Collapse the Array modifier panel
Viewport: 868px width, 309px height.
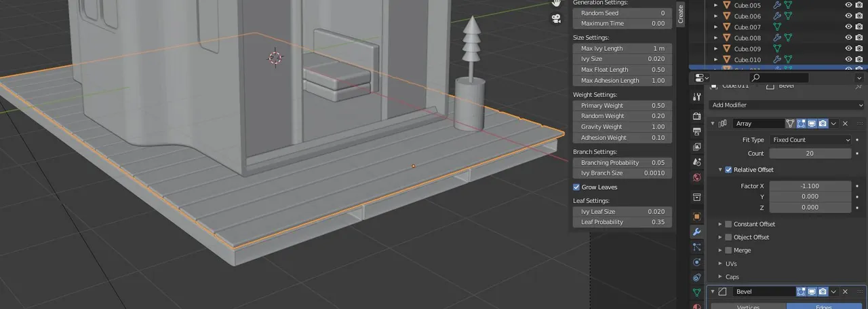[713, 124]
